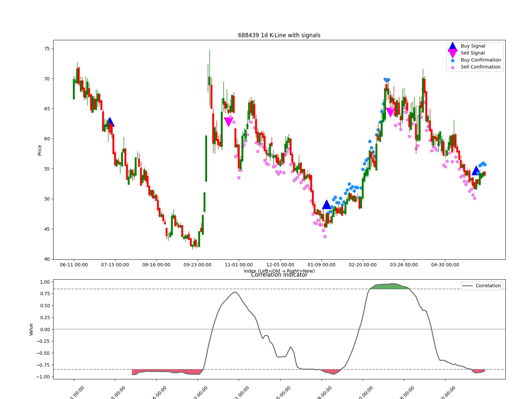Click the 'Price' y-axis label

[x=40, y=150]
